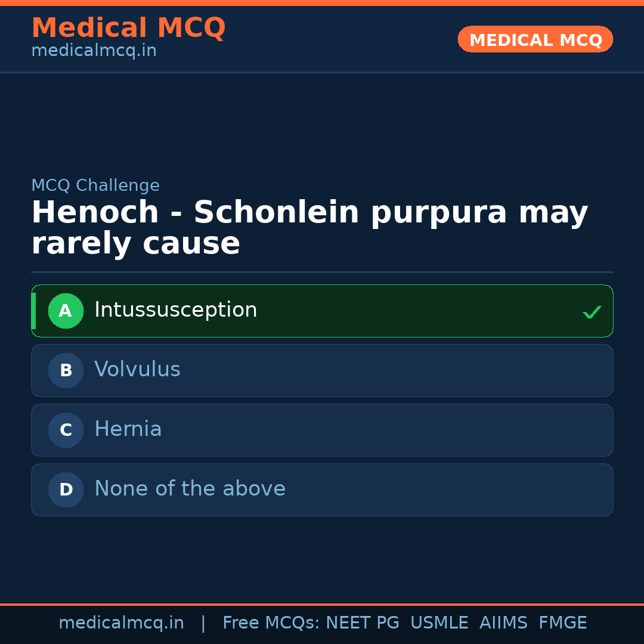Select the None of the above option
Image resolution: width=644 pixels, height=644 pixels.
pos(322,490)
